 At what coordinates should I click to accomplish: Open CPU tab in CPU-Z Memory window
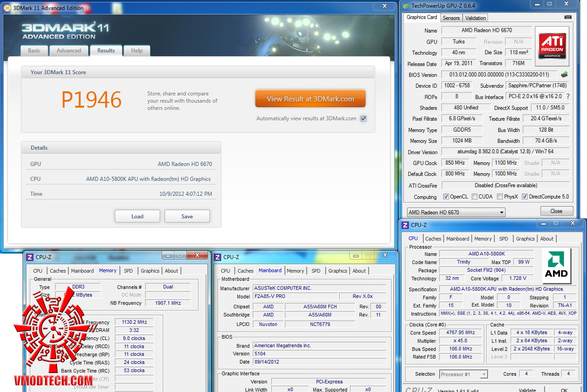click(38, 271)
